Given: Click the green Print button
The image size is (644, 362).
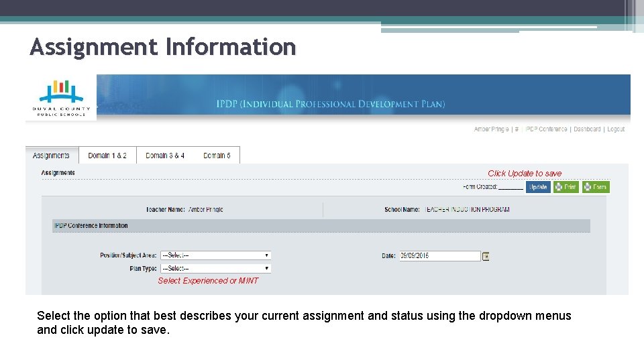Looking at the screenshot, I should click(x=566, y=187).
